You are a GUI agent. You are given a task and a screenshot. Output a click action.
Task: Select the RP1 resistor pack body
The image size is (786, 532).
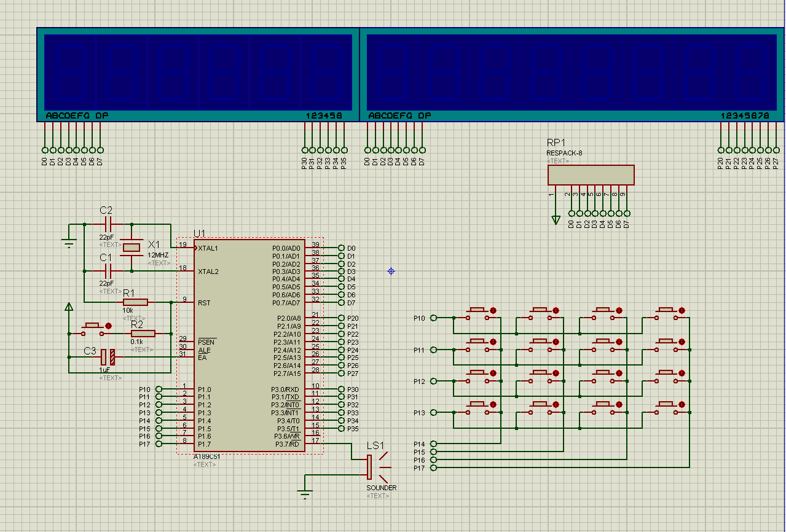click(x=591, y=174)
